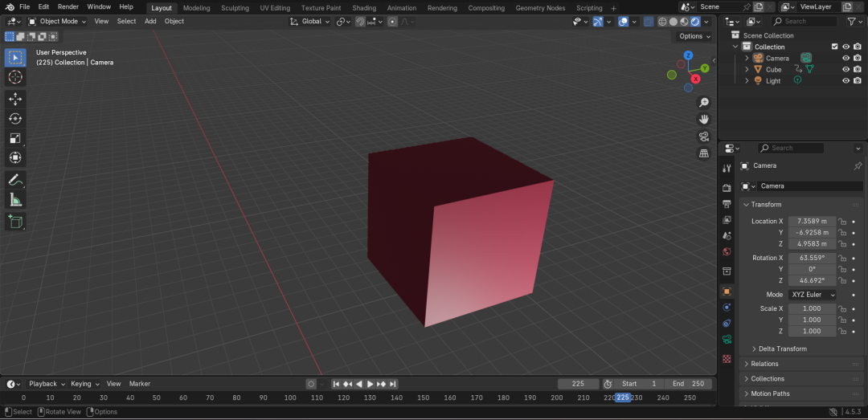
Task: Play the animation forward
Action: click(x=371, y=384)
